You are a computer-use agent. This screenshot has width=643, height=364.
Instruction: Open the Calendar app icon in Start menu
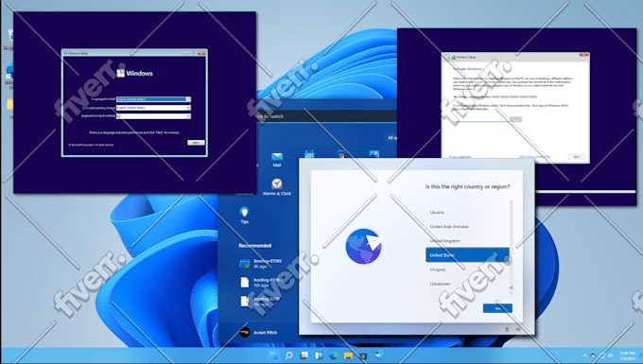click(x=309, y=154)
